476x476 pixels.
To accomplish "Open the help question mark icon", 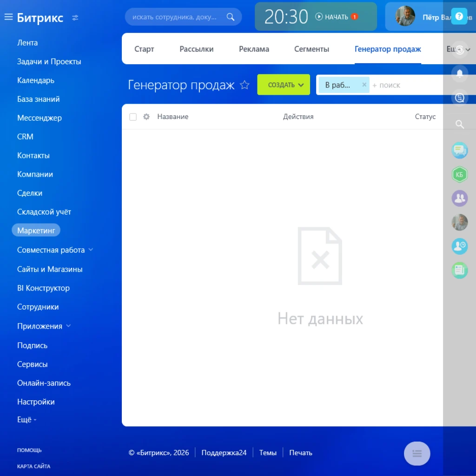I will coord(459,17).
